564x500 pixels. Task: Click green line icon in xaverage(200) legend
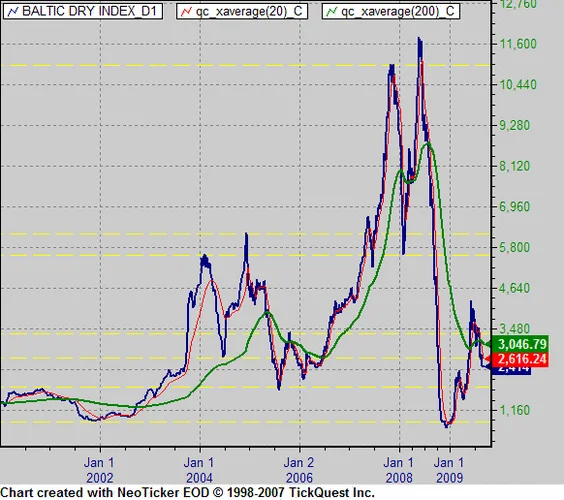click(x=331, y=12)
